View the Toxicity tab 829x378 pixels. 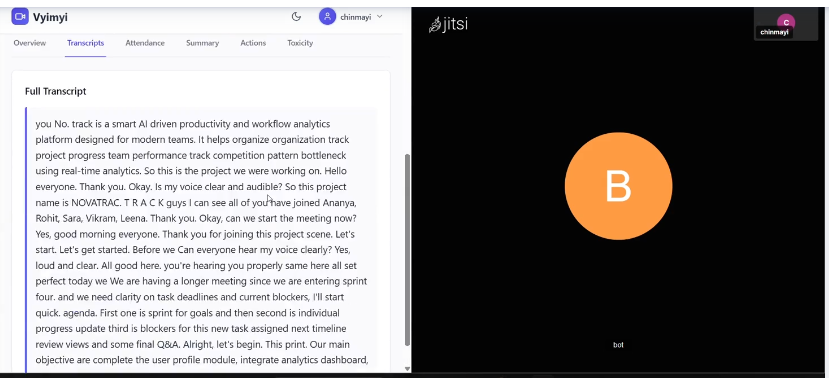click(300, 43)
